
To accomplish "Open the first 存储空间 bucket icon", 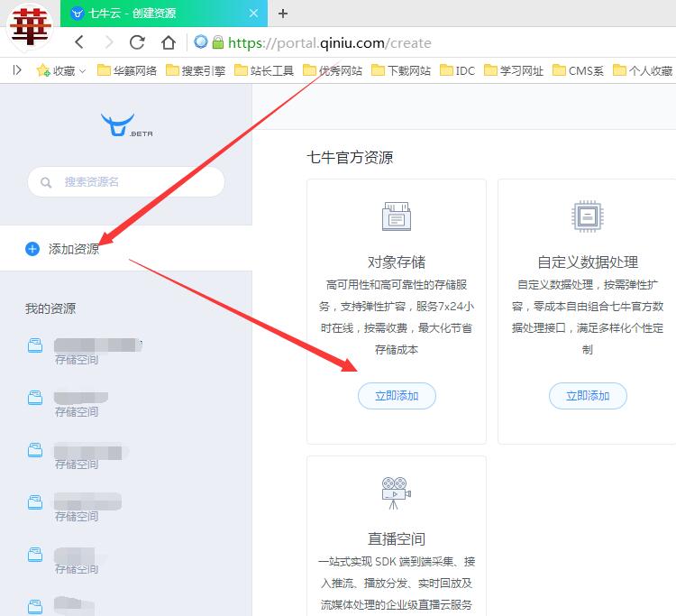I will click(35, 345).
